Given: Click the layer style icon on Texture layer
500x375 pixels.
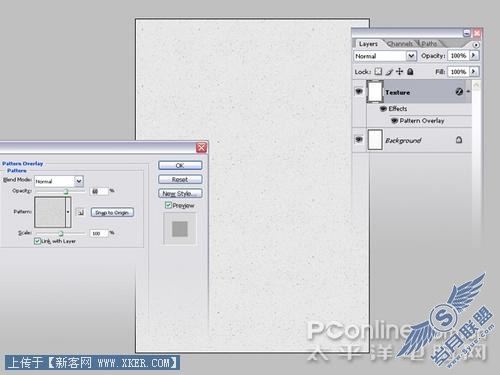Looking at the screenshot, I should coord(459,91).
